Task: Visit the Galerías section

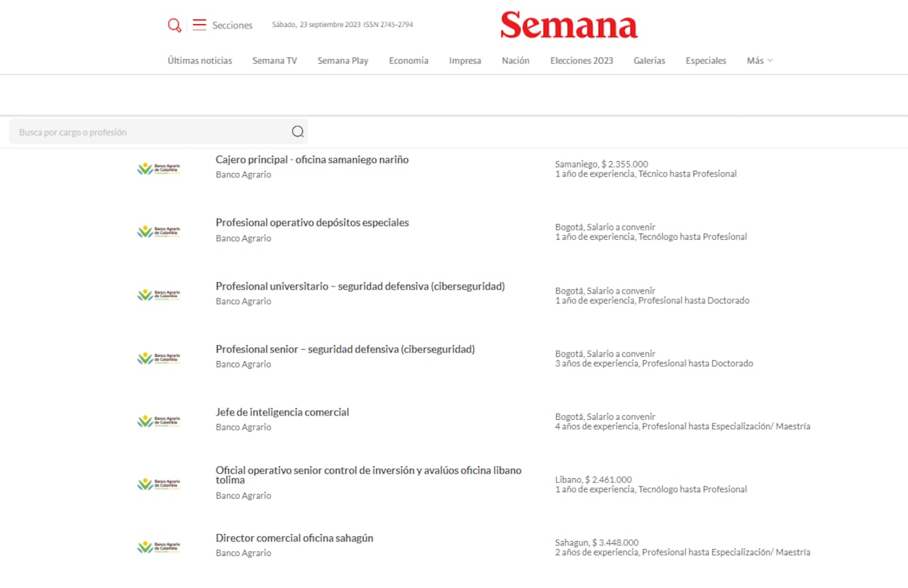Action: point(650,61)
